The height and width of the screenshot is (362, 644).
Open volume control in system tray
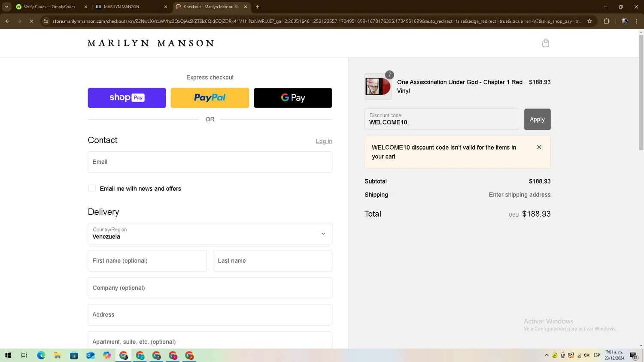point(587,355)
